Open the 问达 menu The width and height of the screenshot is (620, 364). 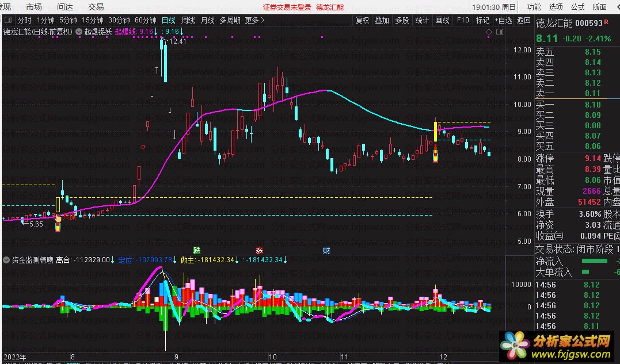click(65, 7)
